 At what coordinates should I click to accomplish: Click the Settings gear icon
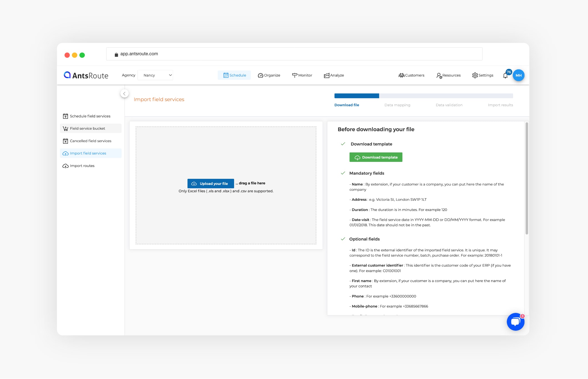pos(475,75)
